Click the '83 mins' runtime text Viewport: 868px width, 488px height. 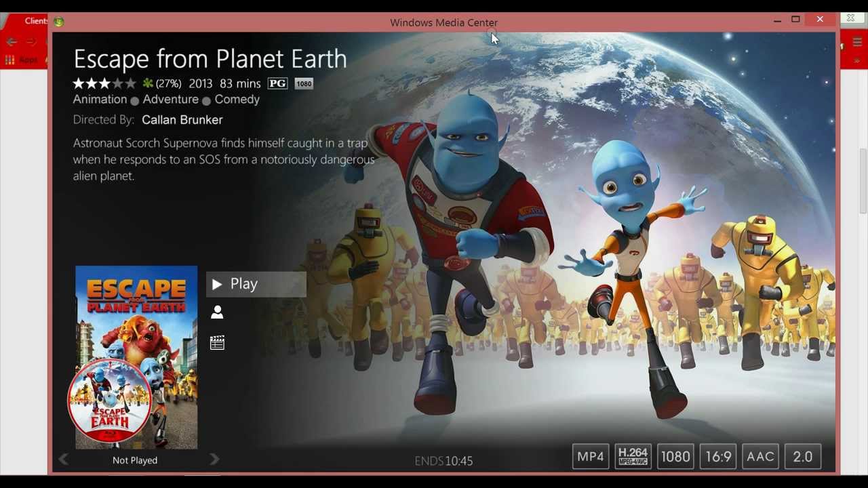[240, 84]
